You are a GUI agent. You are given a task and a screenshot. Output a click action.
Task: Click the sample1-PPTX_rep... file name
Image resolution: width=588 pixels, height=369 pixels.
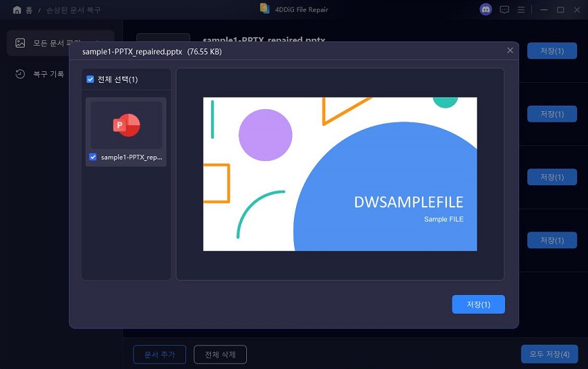131,158
